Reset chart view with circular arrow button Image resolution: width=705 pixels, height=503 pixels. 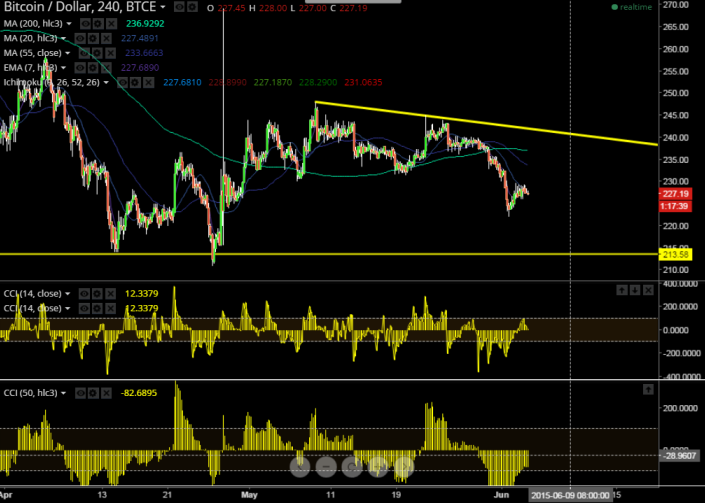click(352, 467)
